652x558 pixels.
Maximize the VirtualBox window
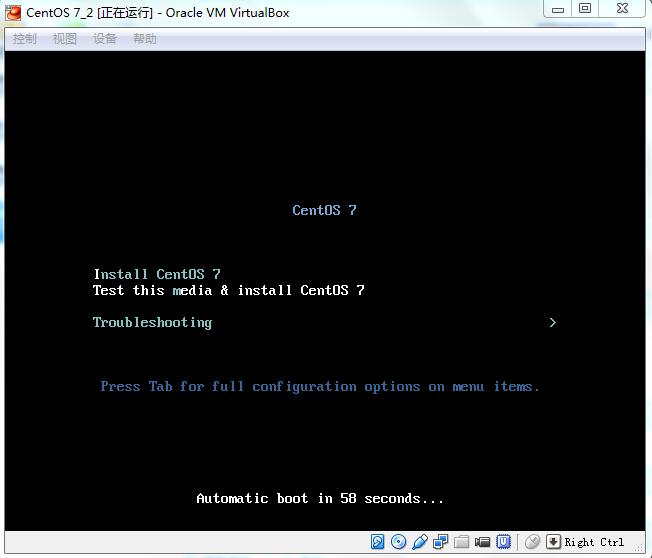pos(585,8)
